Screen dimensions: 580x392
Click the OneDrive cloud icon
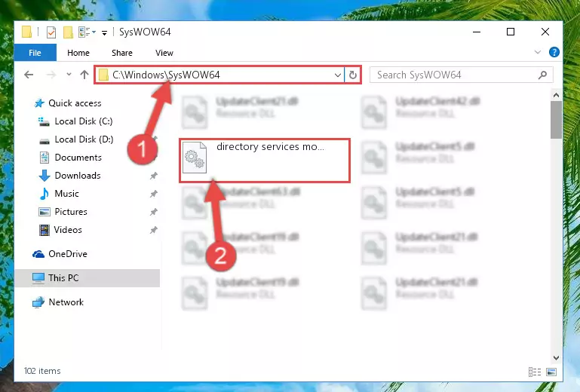click(38, 254)
